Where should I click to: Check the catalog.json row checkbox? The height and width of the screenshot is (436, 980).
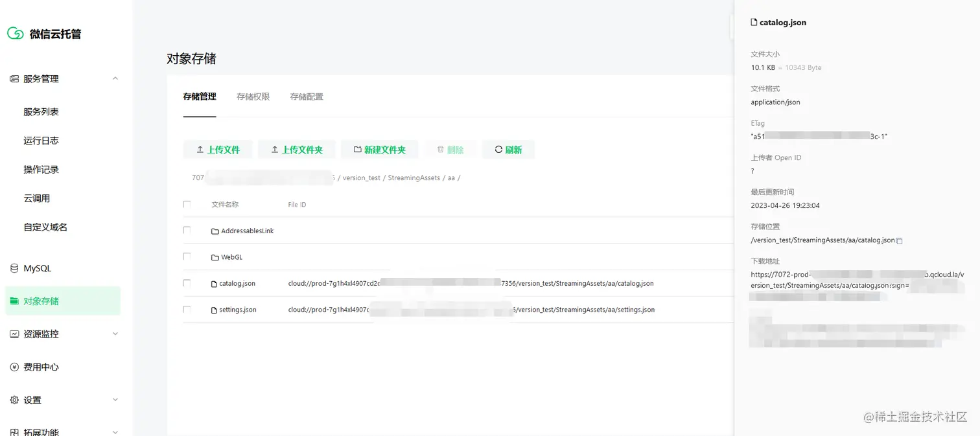pos(187,283)
